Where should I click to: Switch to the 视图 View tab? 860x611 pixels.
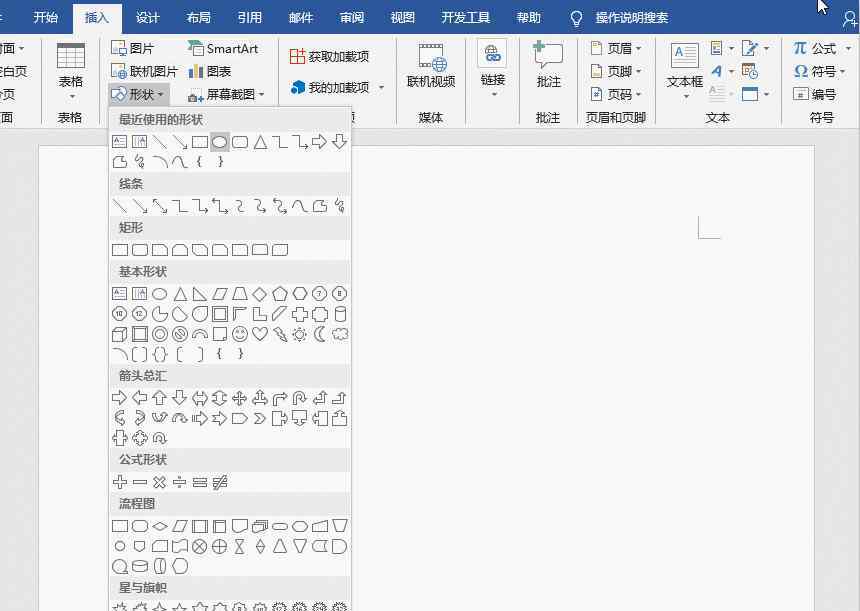click(403, 18)
